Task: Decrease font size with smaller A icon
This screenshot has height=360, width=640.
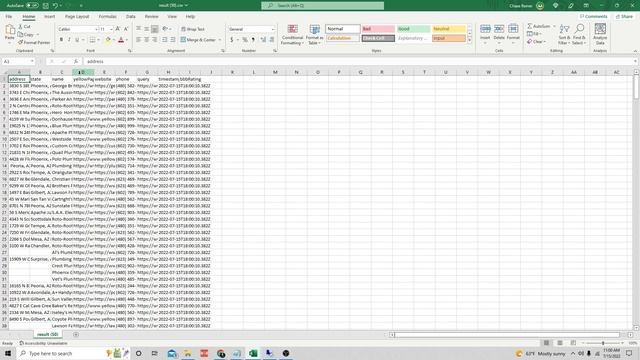Action: tap(126, 29)
